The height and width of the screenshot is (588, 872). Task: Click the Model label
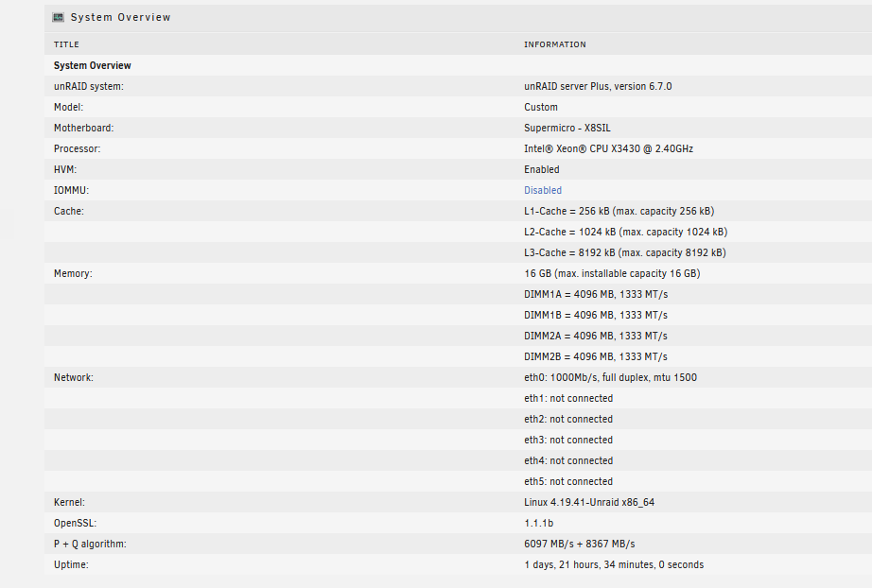tap(68, 107)
